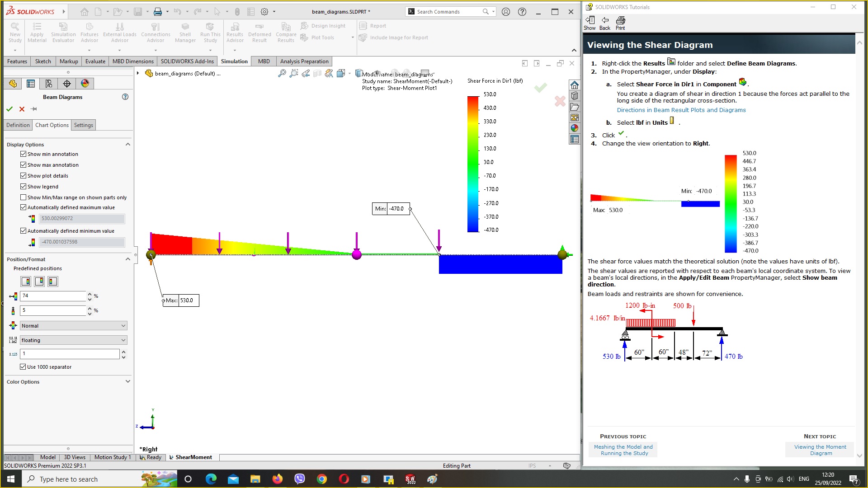
Task: Switch to Features tab
Action: pos(17,61)
